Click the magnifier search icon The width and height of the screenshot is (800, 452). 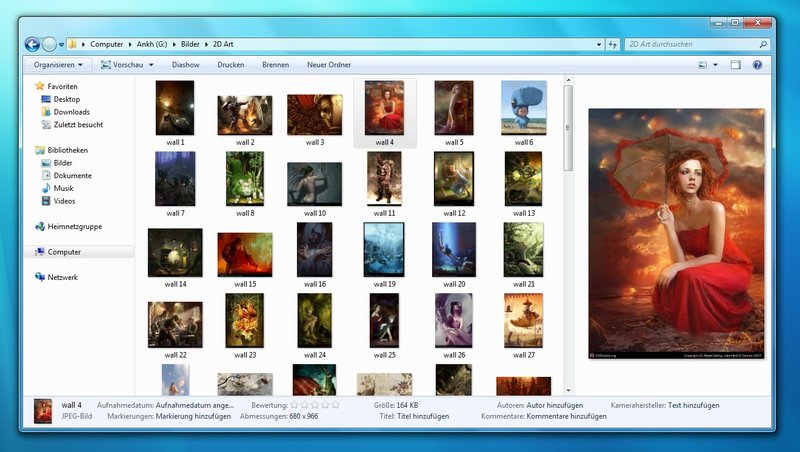pyautogui.click(x=763, y=44)
